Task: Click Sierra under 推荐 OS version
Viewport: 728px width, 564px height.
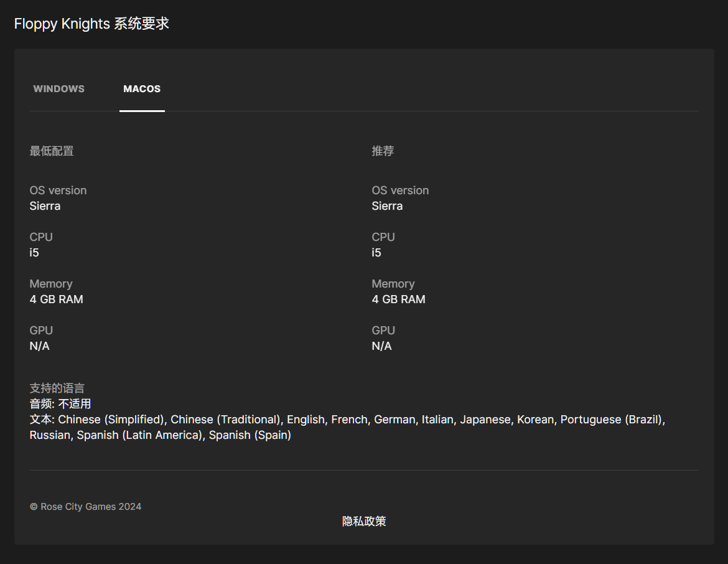Action: click(x=387, y=206)
